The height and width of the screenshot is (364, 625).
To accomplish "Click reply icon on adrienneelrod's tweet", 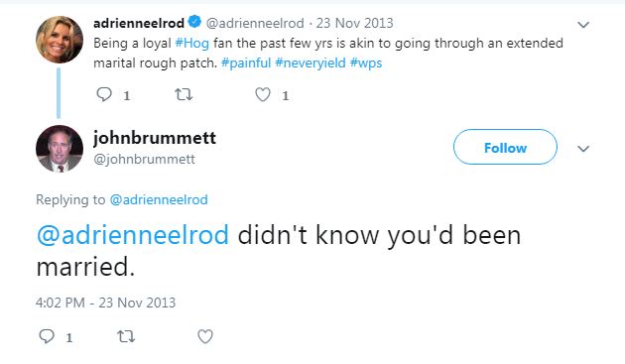I will 104,94.
